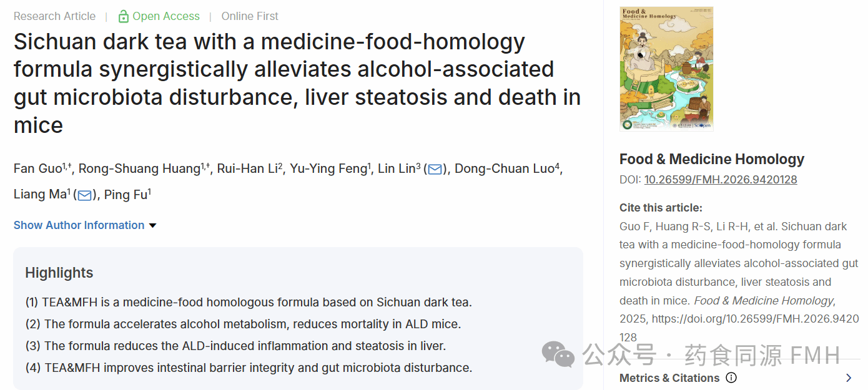Click the email icon next to Lin Lin
This screenshot has width=868, height=390.
coord(435,169)
